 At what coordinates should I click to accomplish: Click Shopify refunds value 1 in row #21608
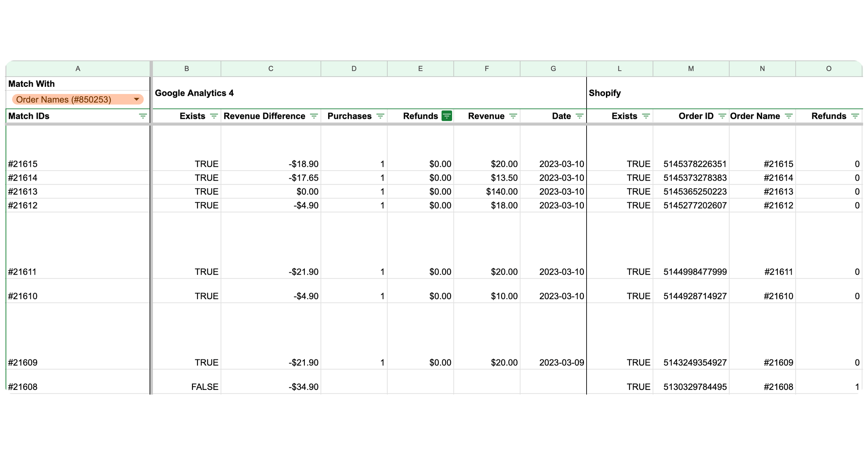[857, 387]
